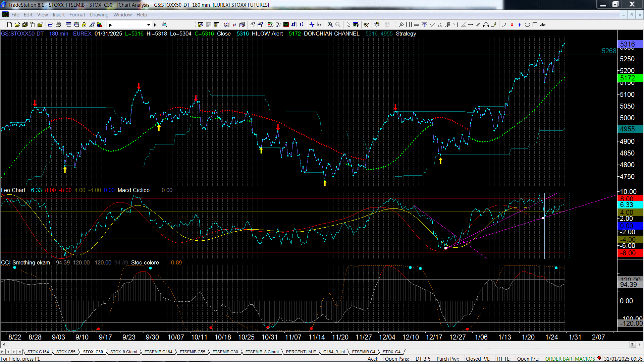644x362 pixels.
Task: Switch to the STOX C164 tab
Action: pyautogui.click(x=38, y=352)
